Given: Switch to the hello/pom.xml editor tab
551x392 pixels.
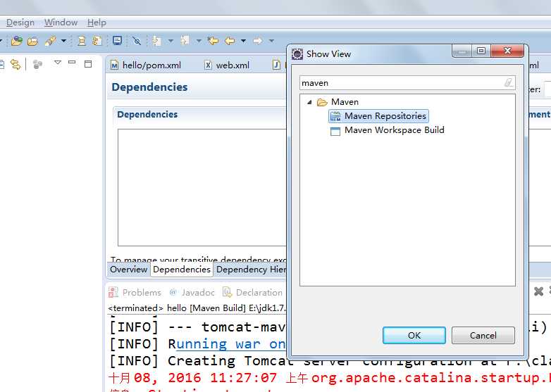Looking at the screenshot, I should (146, 65).
